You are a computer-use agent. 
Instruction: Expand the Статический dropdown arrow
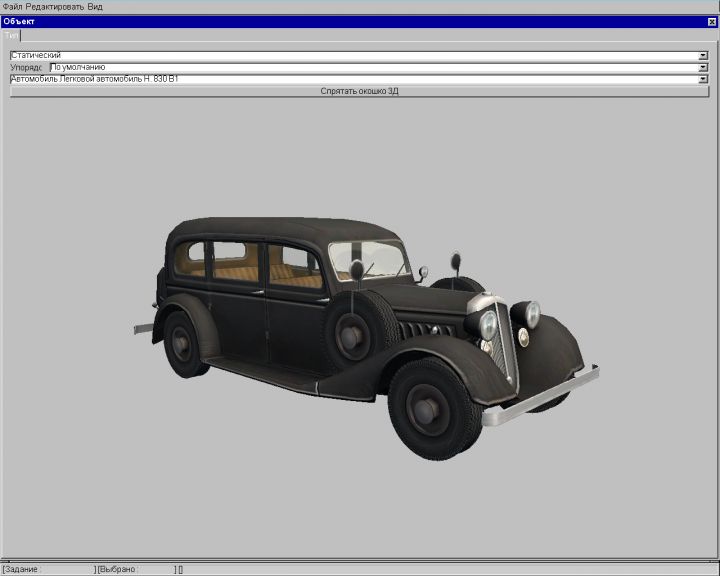703,55
